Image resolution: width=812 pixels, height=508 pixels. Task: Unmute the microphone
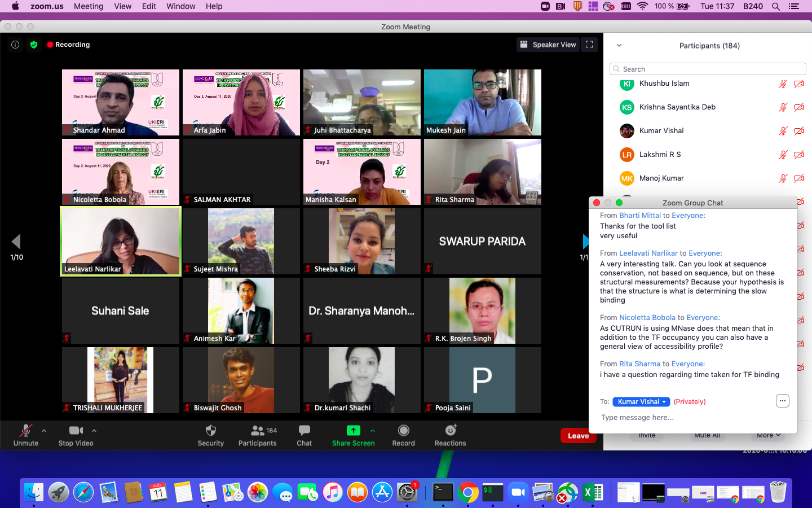(25, 431)
